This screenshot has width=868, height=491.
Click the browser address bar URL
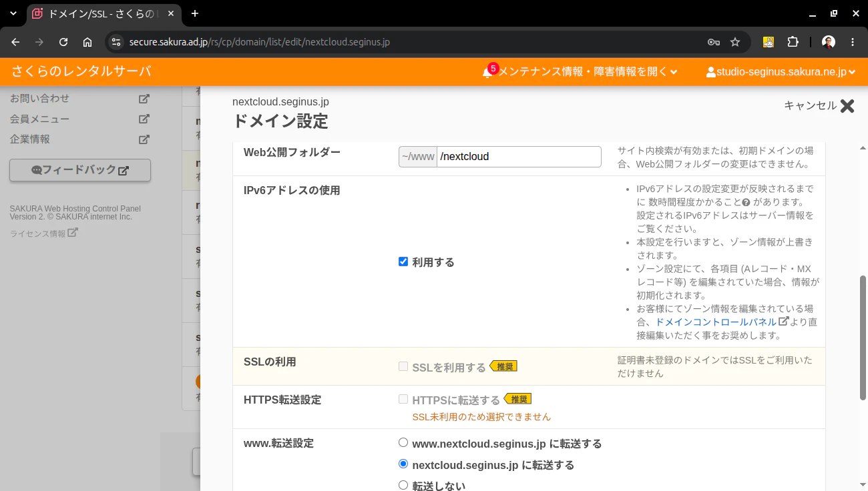[260, 42]
